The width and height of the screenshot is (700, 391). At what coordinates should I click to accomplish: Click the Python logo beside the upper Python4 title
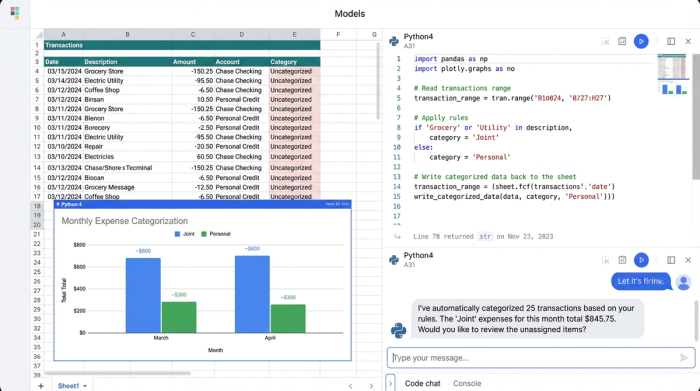[x=394, y=41]
